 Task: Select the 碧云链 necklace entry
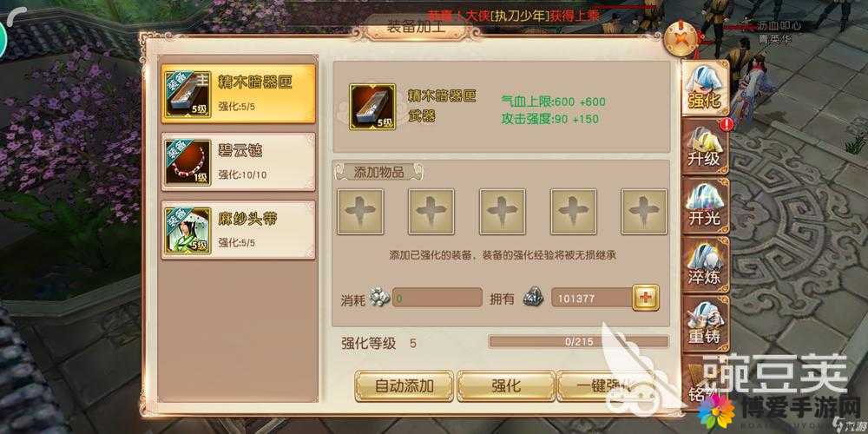coord(238,161)
